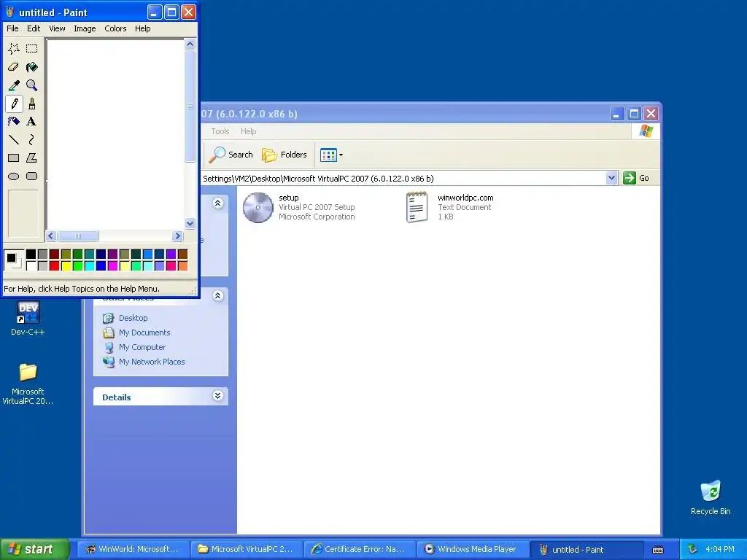
Task: Choose the Fill With Color bucket tool
Action: click(32, 67)
